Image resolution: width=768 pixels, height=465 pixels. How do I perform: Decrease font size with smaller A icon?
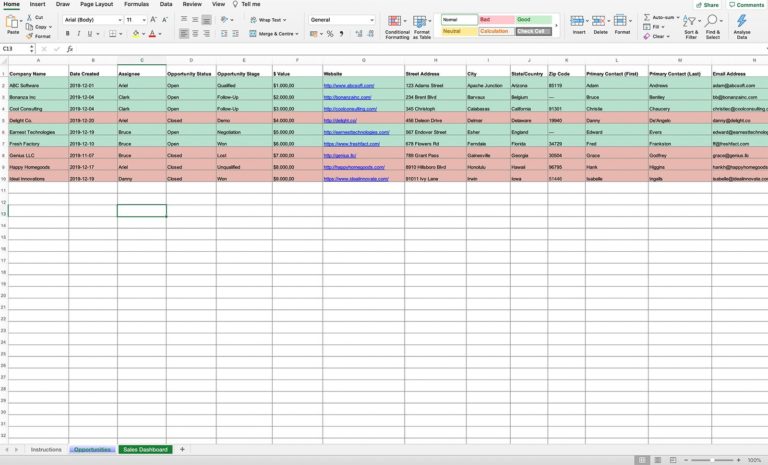165,20
